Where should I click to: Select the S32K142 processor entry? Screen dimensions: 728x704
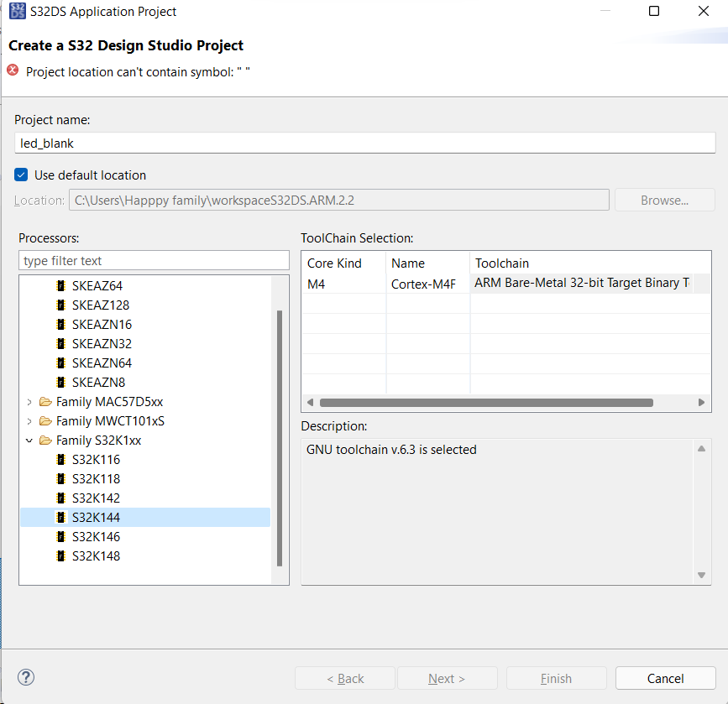point(96,498)
